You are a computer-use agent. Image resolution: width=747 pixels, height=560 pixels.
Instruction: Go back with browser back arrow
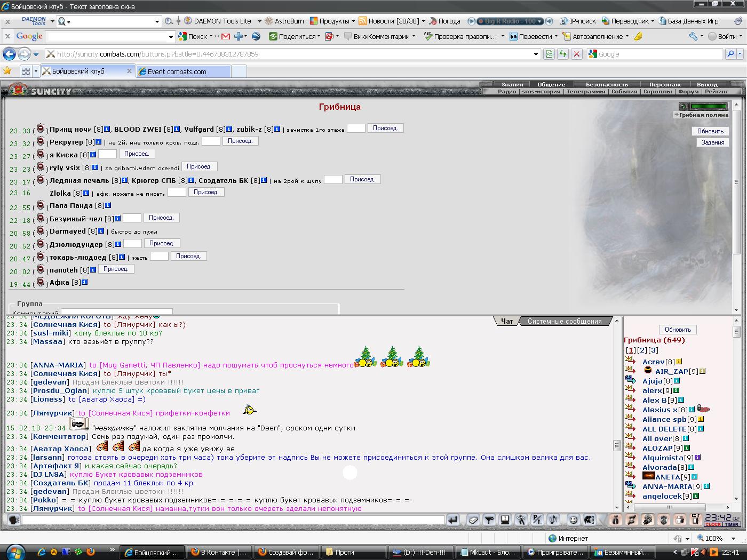point(9,54)
